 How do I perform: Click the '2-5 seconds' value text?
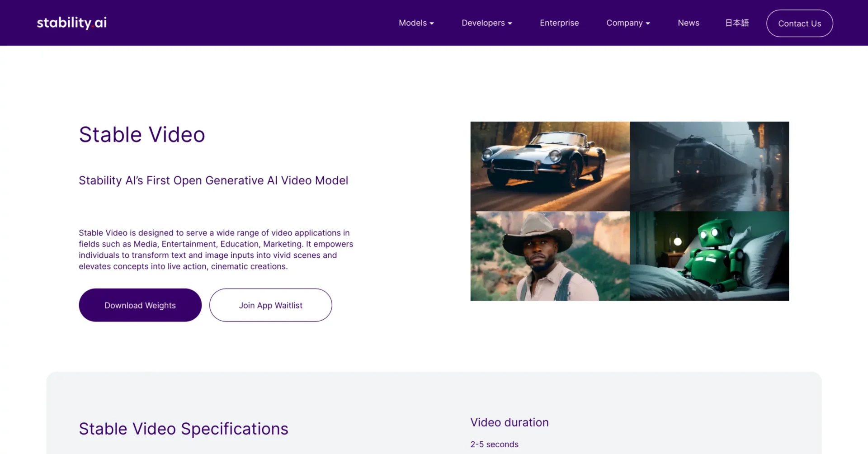pyautogui.click(x=494, y=445)
